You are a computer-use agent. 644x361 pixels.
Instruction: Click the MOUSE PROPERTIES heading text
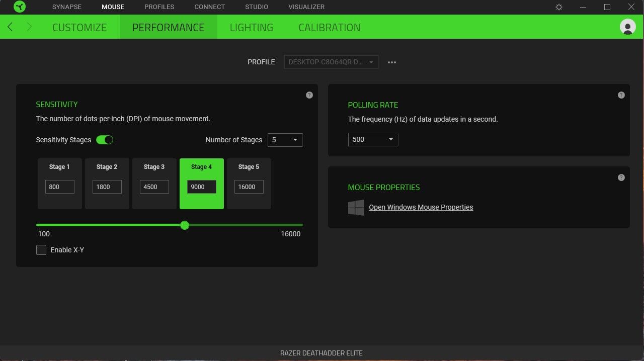tap(384, 188)
